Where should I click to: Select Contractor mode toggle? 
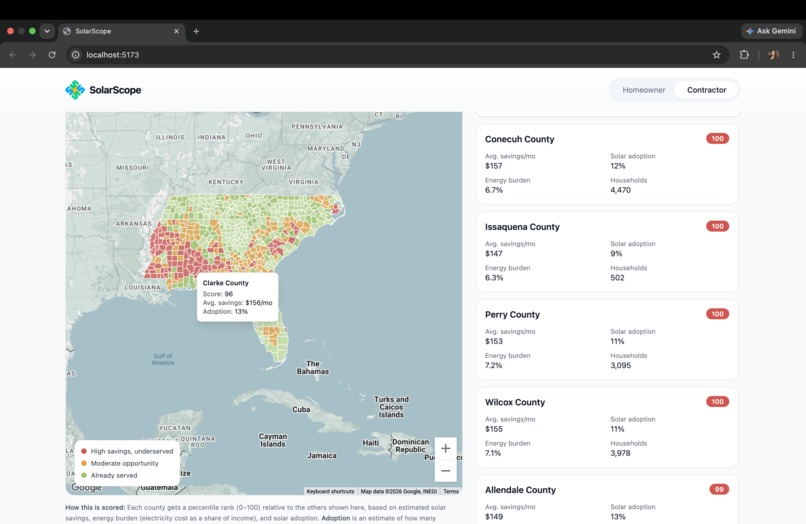(x=706, y=90)
